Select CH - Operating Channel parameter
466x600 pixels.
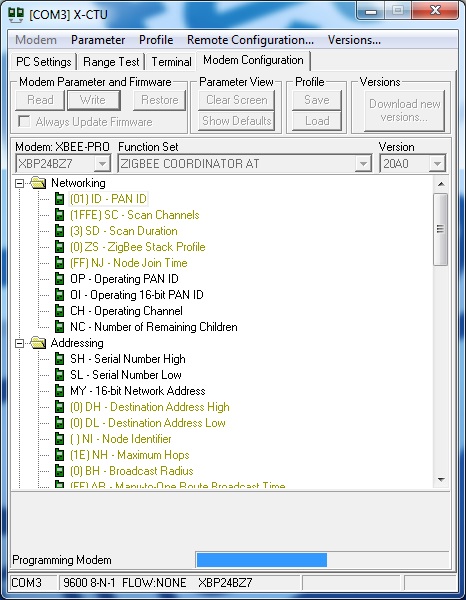click(126, 311)
